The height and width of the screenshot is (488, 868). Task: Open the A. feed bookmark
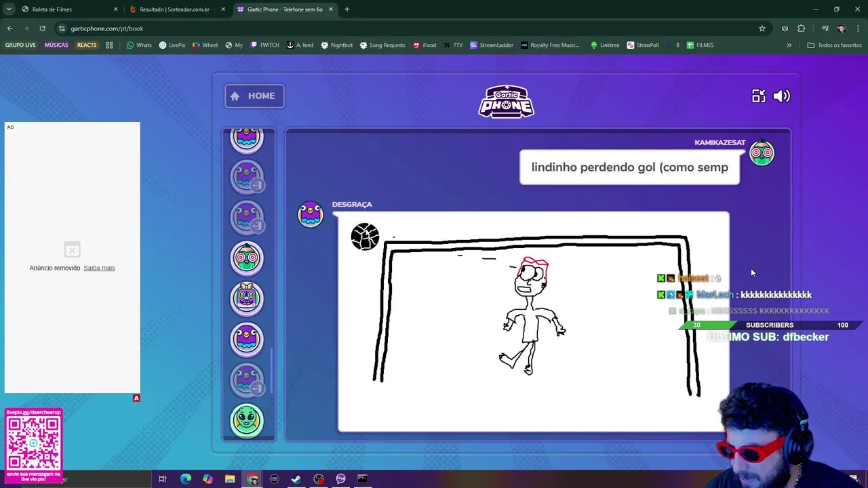point(300,45)
